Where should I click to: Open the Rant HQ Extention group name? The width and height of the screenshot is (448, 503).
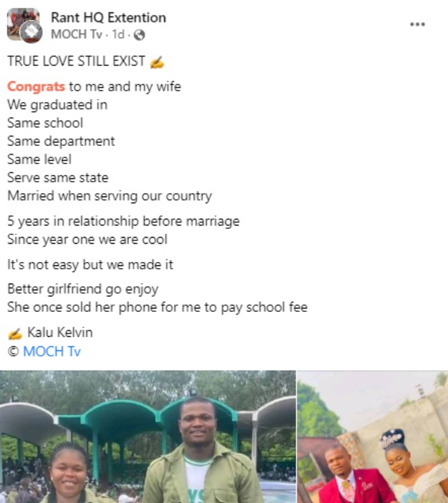pos(109,18)
